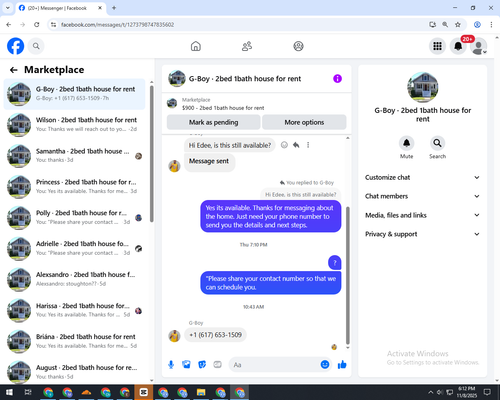
Task: Open notifications bell with 20+ badge
Action: pos(458,46)
